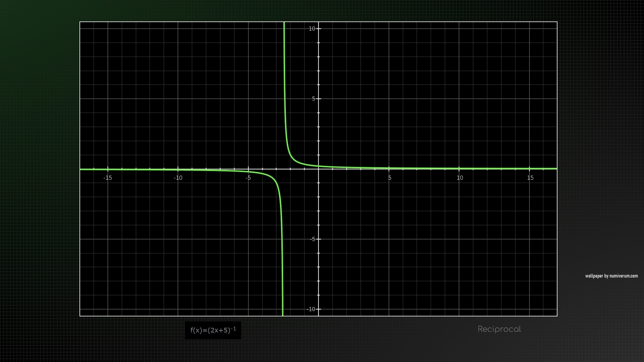
Task: Click the Reciprocal title text
Action: point(499,329)
